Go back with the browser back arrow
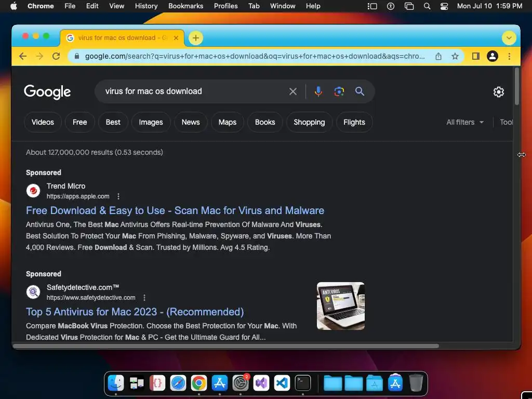This screenshot has width=532, height=399. tap(23, 56)
